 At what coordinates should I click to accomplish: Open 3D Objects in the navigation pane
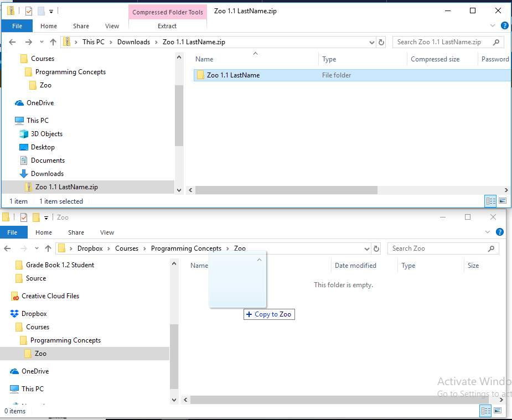coord(46,134)
